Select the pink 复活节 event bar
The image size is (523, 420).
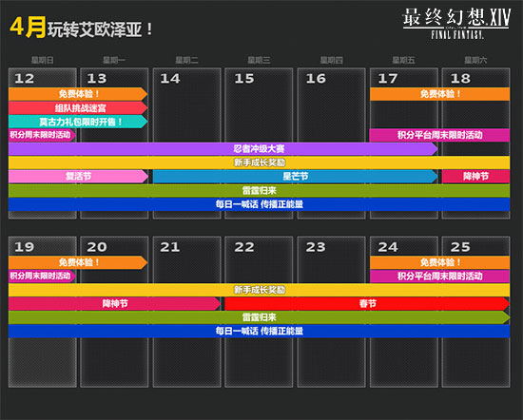pyautogui.click(x=78, y=177)
